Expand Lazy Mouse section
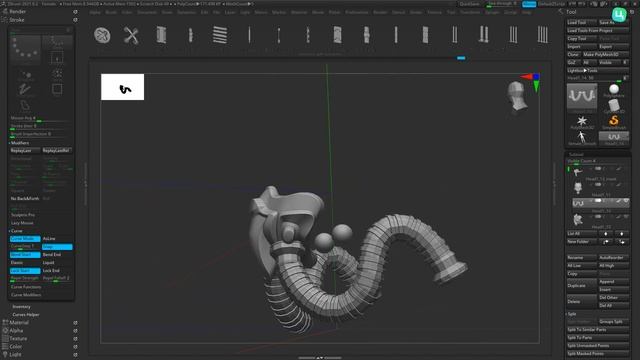 (22, 223)
